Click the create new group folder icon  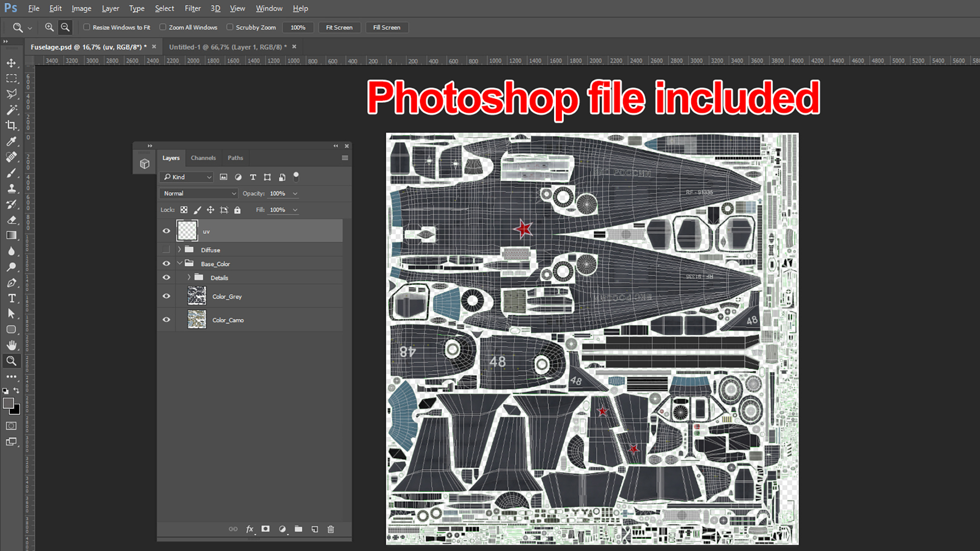299,529
